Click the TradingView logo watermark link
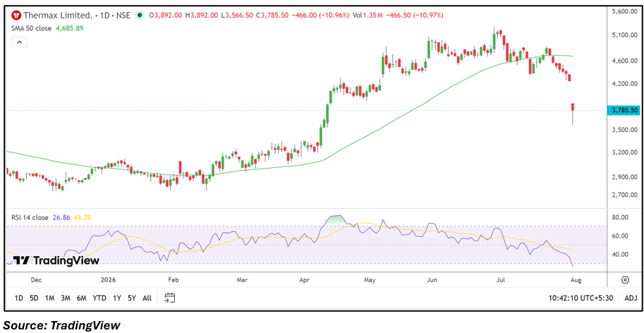The image size is (644, 333). (56, 260)
